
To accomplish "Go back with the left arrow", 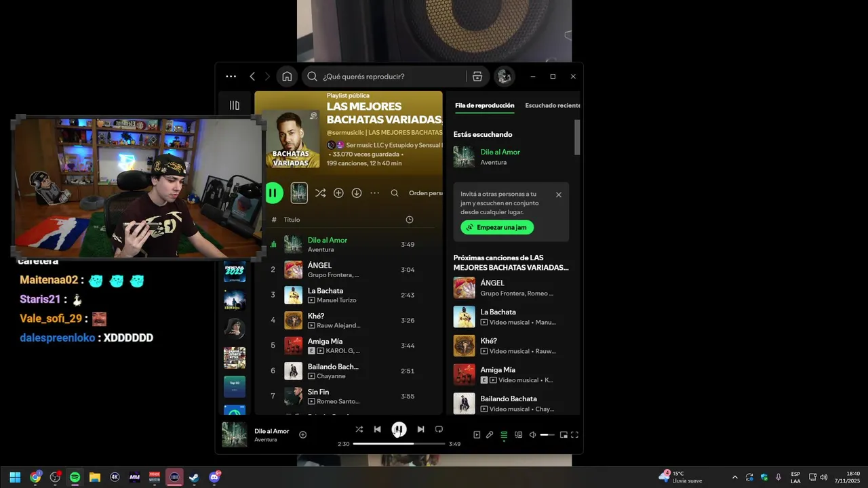I will pyautogui.click(x=252, y=77).
